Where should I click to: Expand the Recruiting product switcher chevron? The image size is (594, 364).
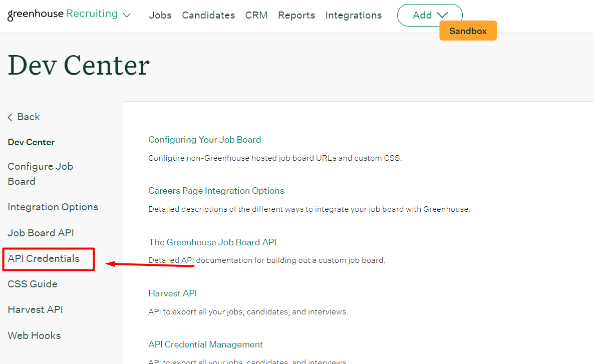pyautogui.click(x=127, y=15)
